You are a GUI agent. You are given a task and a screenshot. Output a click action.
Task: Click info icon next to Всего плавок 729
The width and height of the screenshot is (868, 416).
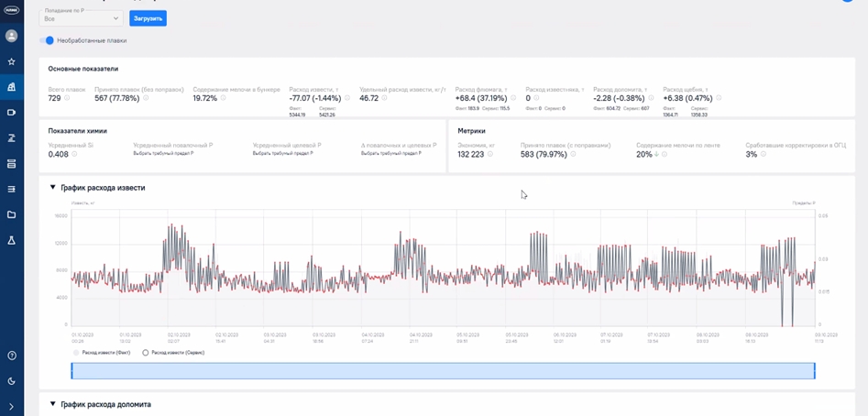[67, 98]
